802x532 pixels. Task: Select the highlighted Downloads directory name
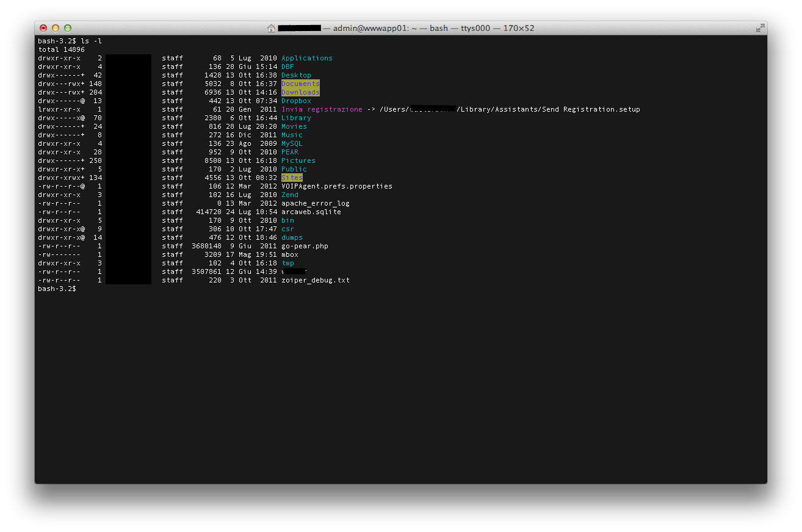[x=300, y=92]
